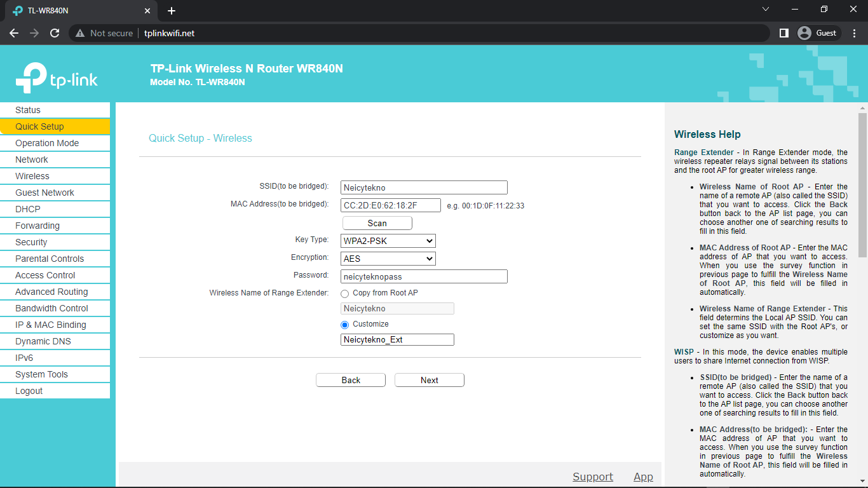Open Advanced Routing menu
Viewport: 868px width, 488px height.
[x=55, y=292]
